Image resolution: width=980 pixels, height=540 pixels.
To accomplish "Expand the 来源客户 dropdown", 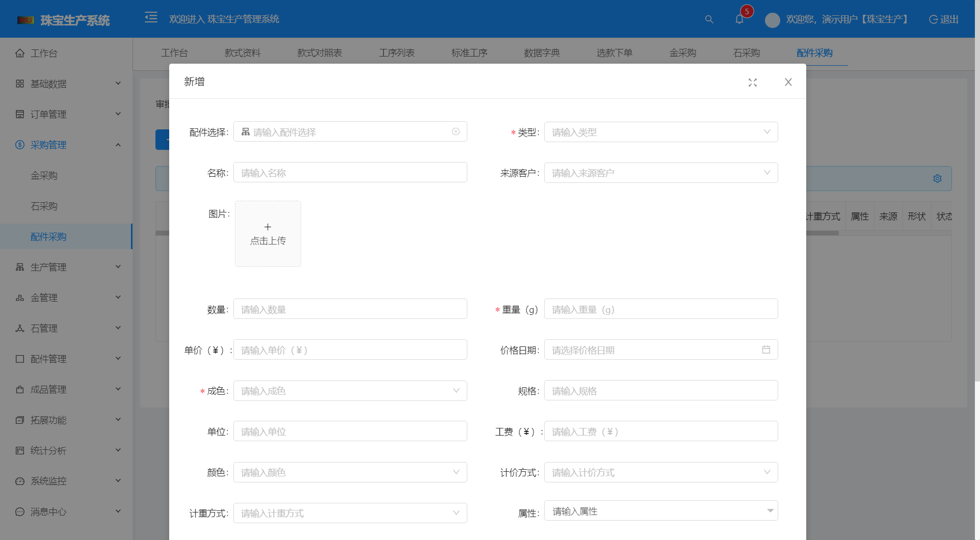I will 660,172.
